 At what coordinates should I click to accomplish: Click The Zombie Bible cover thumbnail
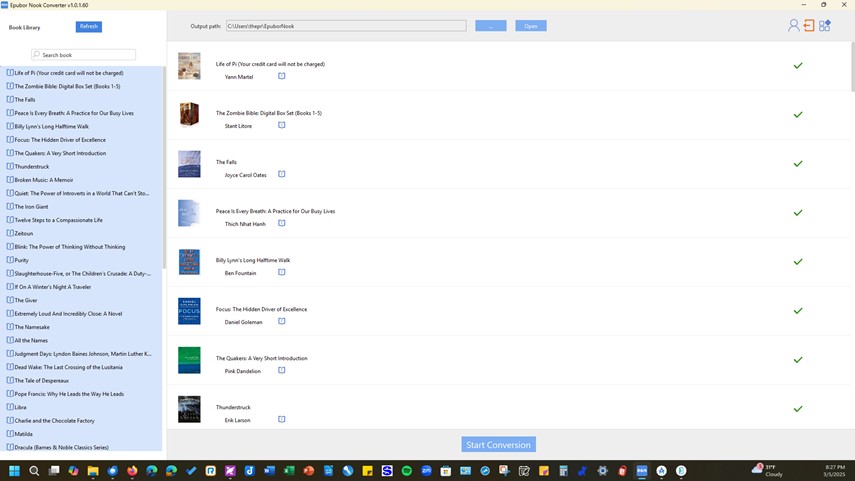point(189,115)
